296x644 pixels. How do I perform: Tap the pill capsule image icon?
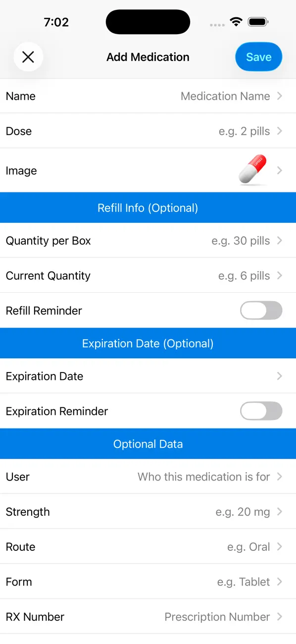252,168
